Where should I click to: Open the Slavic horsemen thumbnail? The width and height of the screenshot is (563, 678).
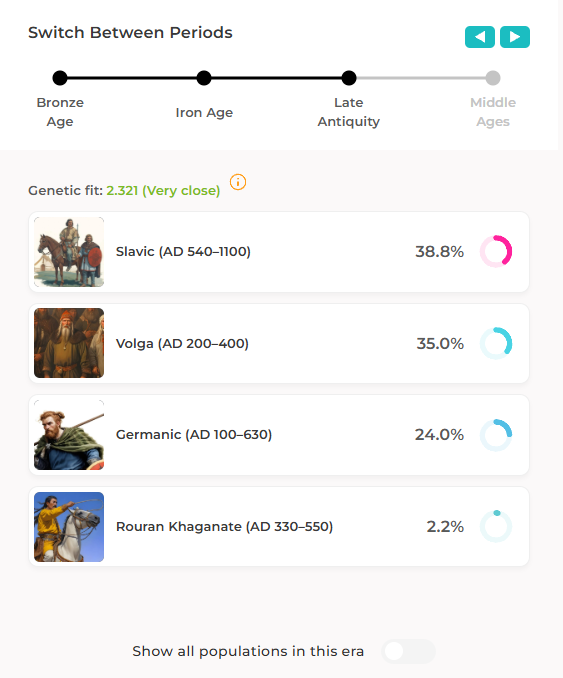69,252
